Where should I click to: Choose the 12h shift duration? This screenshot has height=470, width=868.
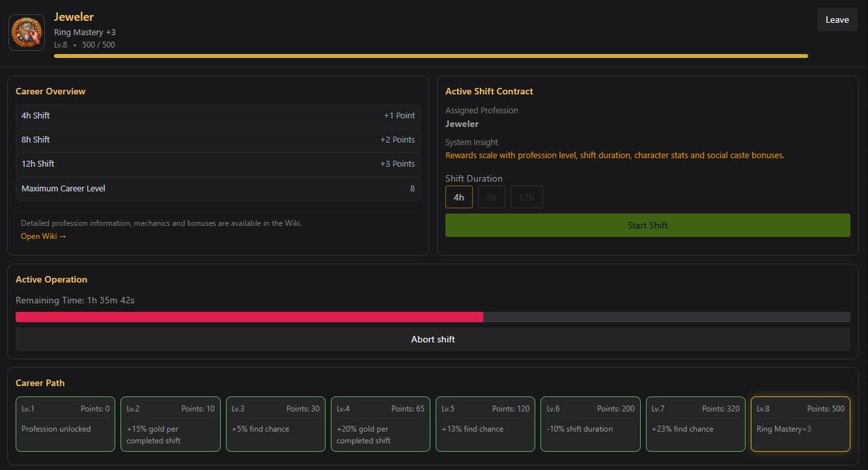(x=527, y=197)
